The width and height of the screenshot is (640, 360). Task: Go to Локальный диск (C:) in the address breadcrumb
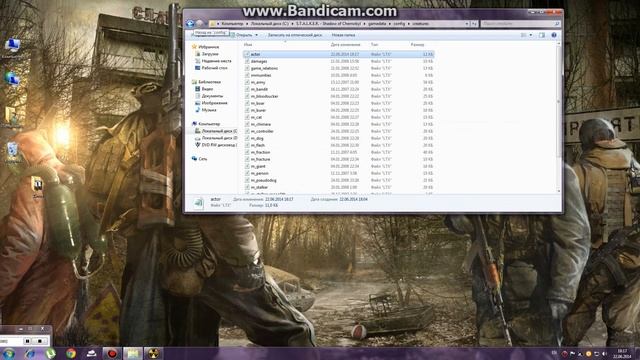coord(269,24)
